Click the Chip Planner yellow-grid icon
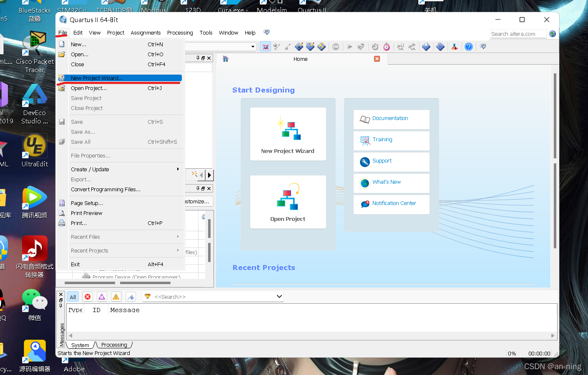This screenshot has height=375, width=588. coord(322,47)
